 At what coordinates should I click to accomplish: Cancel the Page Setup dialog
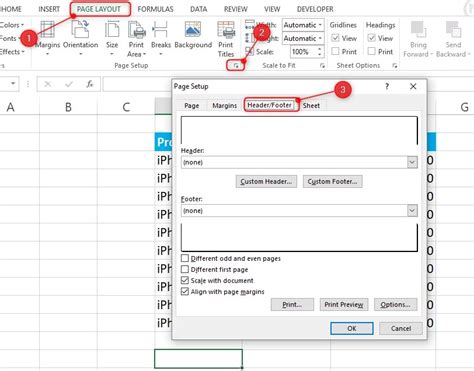point(401,328)
